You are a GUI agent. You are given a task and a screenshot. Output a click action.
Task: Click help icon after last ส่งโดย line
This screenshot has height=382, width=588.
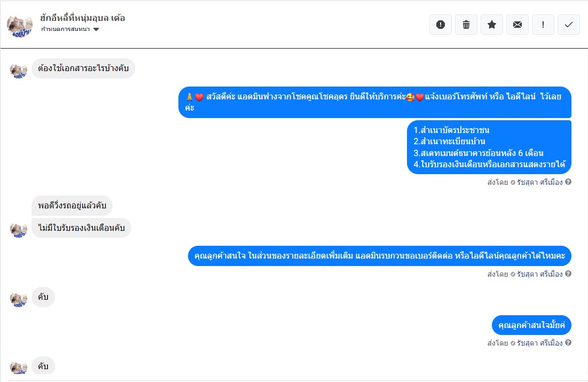[x=568, y=342]
